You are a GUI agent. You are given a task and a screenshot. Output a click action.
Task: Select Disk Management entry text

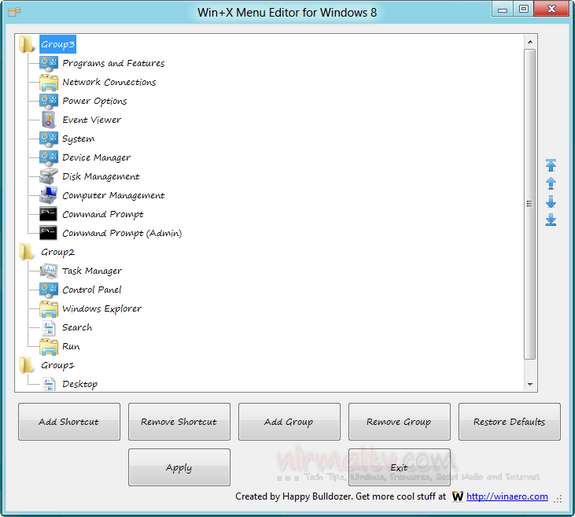click(101, 177)
